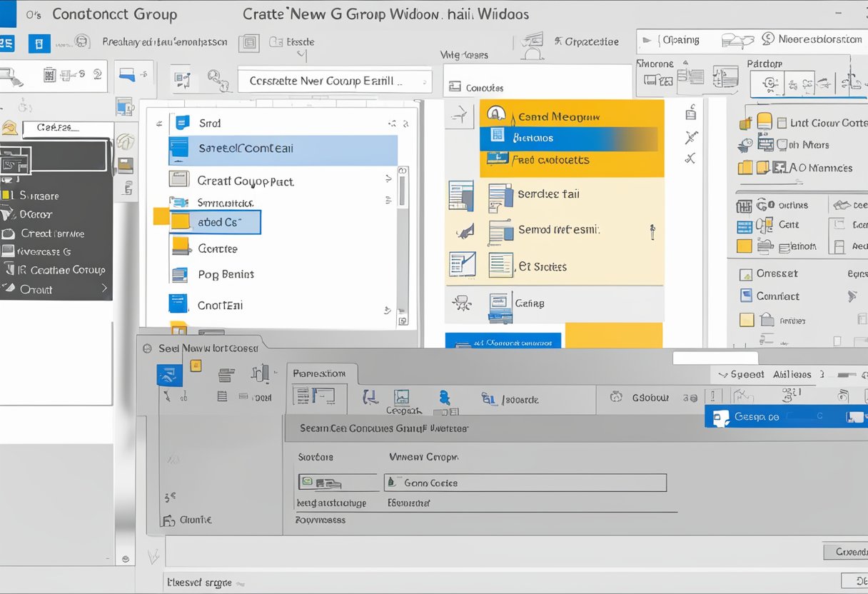Click the Gono Cocles input field

click(525, 483)
